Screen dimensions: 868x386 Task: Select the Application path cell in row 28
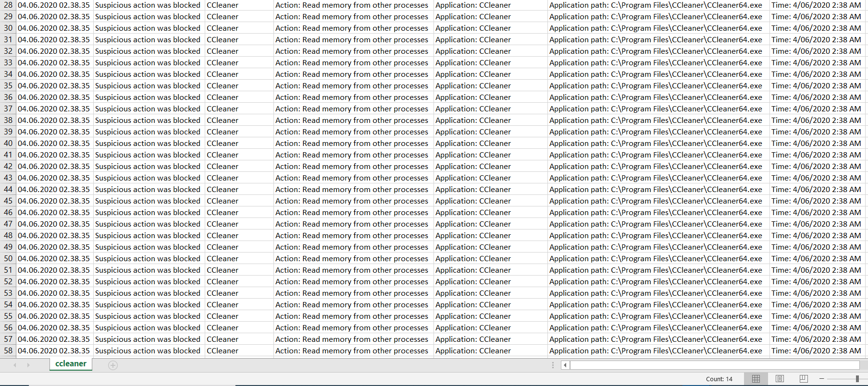pyautogui.click(x=658, y=5)
